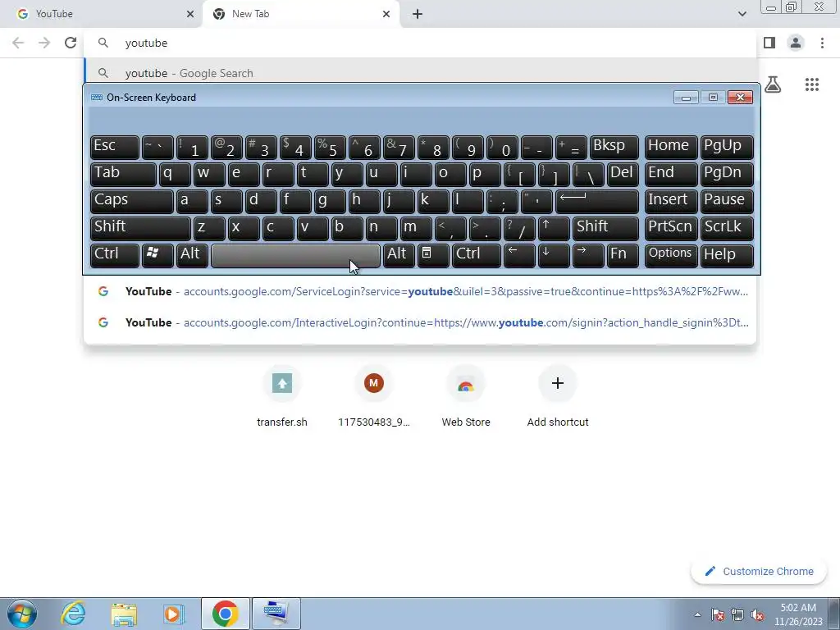Open the Windows Start button
This screenshot has width=840, height=630.
[x=22, y=614]
